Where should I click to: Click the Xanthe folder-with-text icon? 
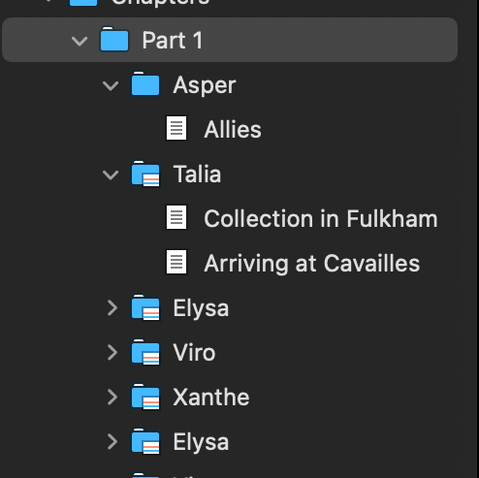[x=145, y=397]
